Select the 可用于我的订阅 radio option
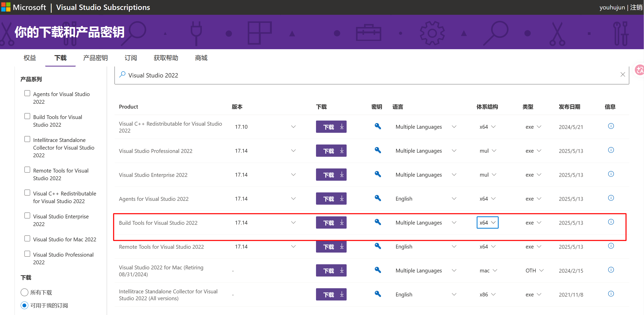The height and width of the screenshot is (315, 644). [x=24, y=305]
